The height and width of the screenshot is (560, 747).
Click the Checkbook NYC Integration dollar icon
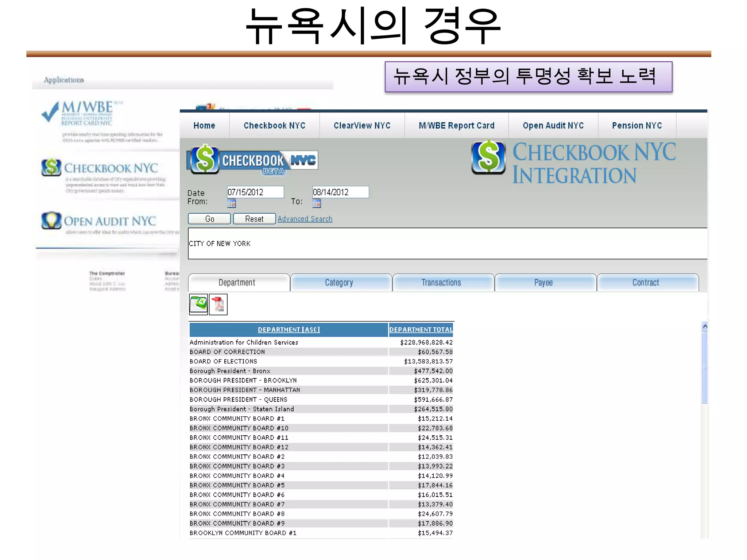pyautogui.click(x=488, y=157)
